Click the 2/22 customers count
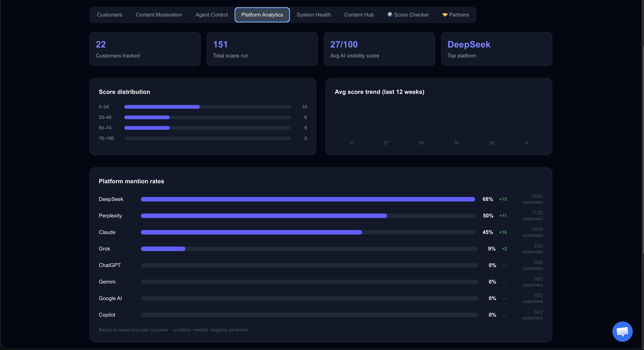 pyautogui.click(x=532, y=249)
